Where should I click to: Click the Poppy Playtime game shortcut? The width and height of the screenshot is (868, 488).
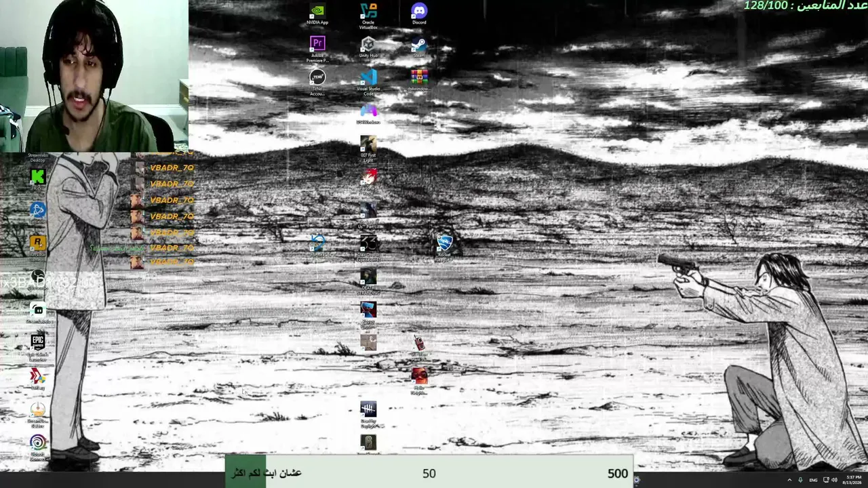point(368,314)
